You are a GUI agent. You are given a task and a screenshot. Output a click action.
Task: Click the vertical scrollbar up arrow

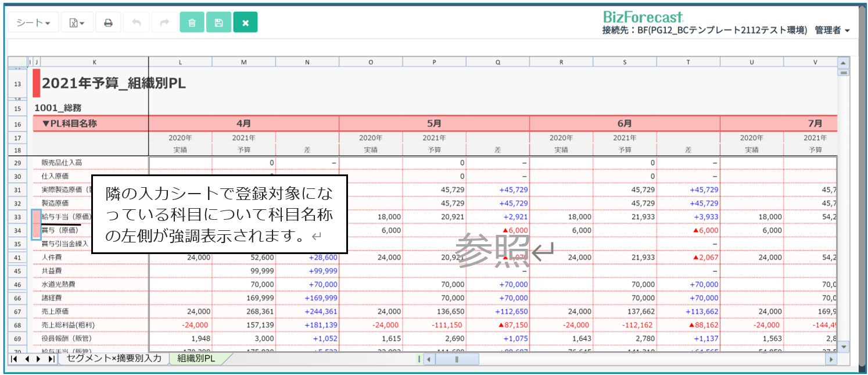click(844, 62)
